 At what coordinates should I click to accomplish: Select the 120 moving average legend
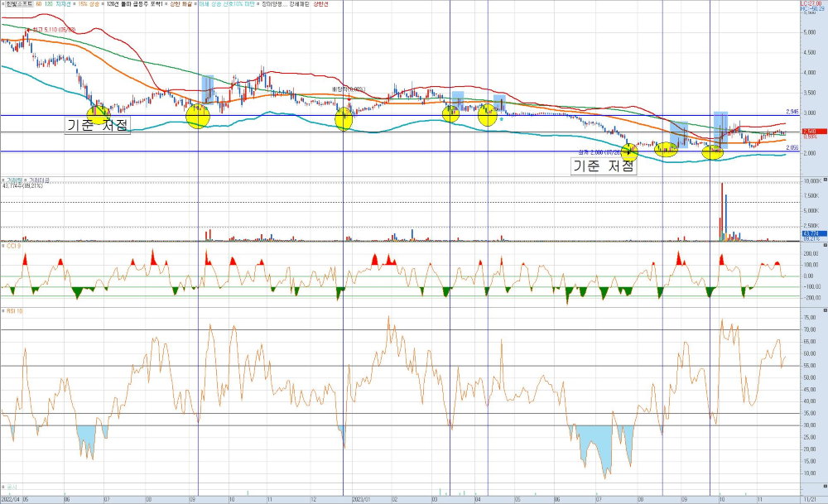click(x=49, y=3)
